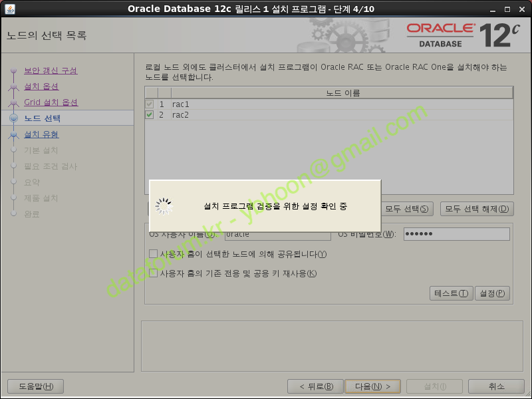Click the step icon beside Grid 설치 옵션
Viewport: 532px width, 399px height.
coord(13,103)
